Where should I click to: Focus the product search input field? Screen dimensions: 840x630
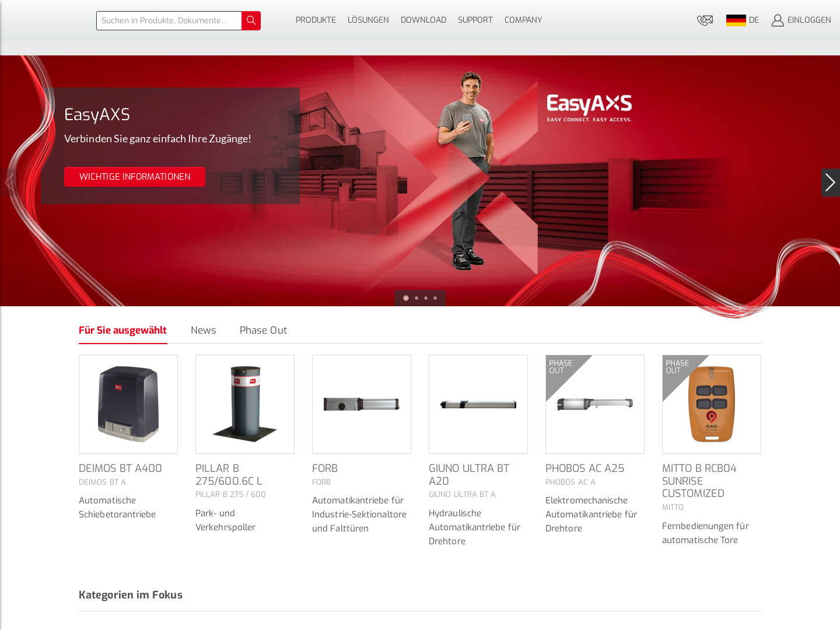click(169, 20)
